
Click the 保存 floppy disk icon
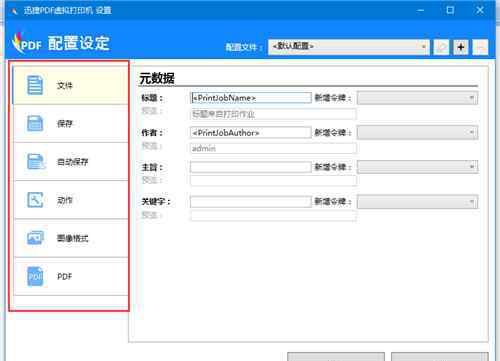pos(35,124)
